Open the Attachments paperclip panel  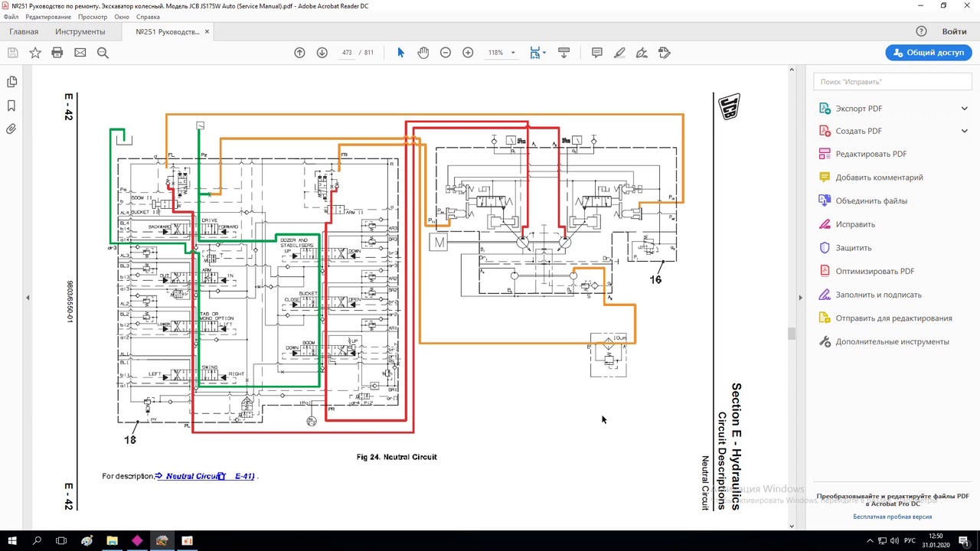click(x=11, y=129)
